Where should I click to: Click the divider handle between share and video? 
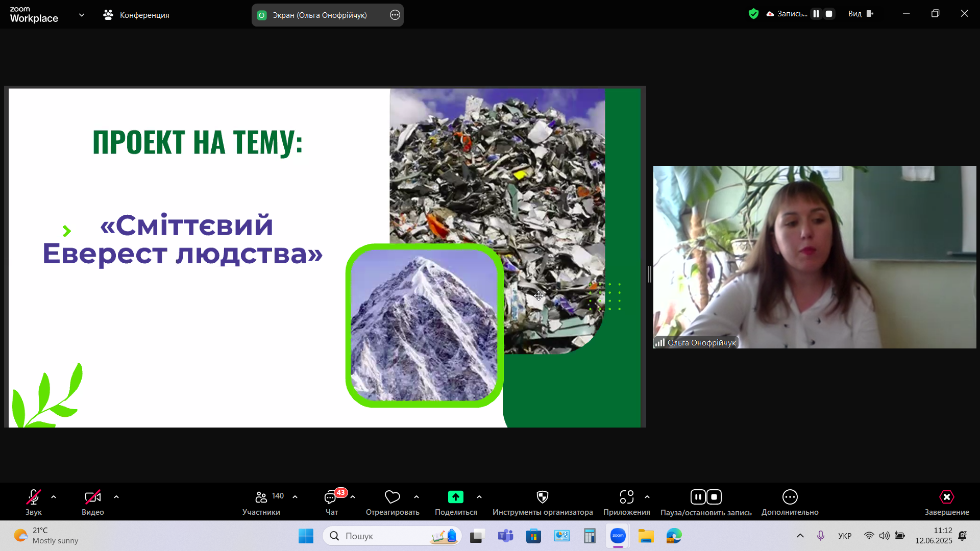[649, 274]
